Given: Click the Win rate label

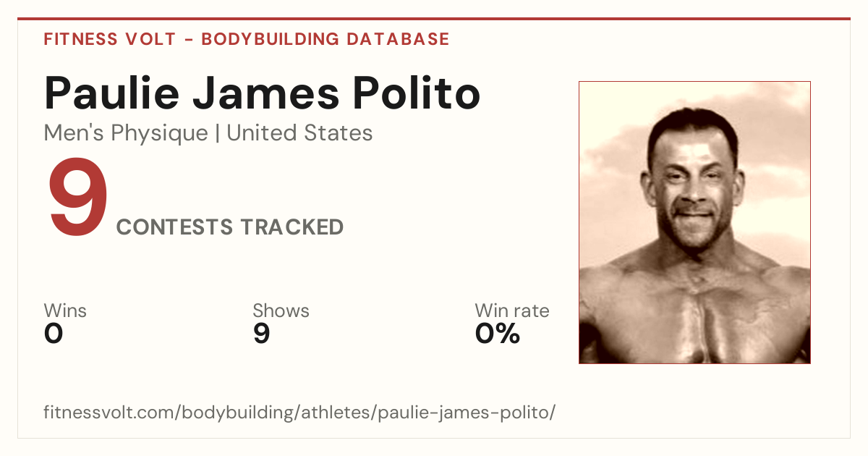Looking at the screenshot, I should click(512, 311).
